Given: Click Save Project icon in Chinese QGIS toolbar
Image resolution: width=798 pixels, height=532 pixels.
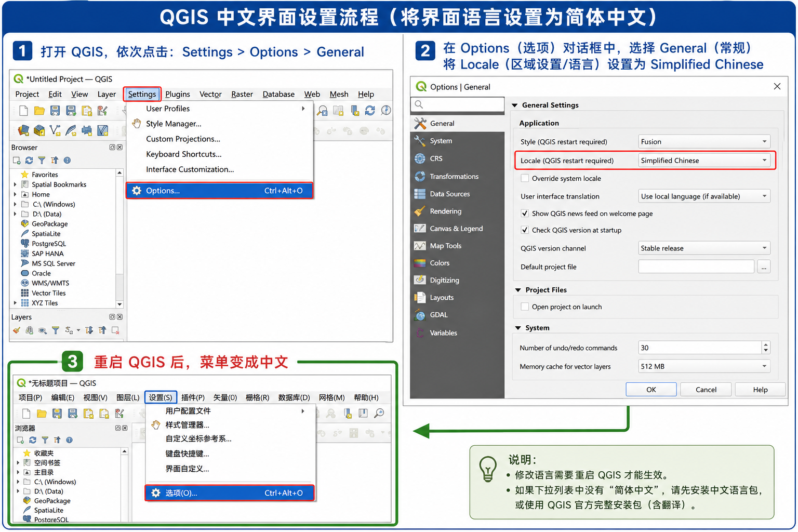Looking at the screenshot, I should tap(57, 414).
